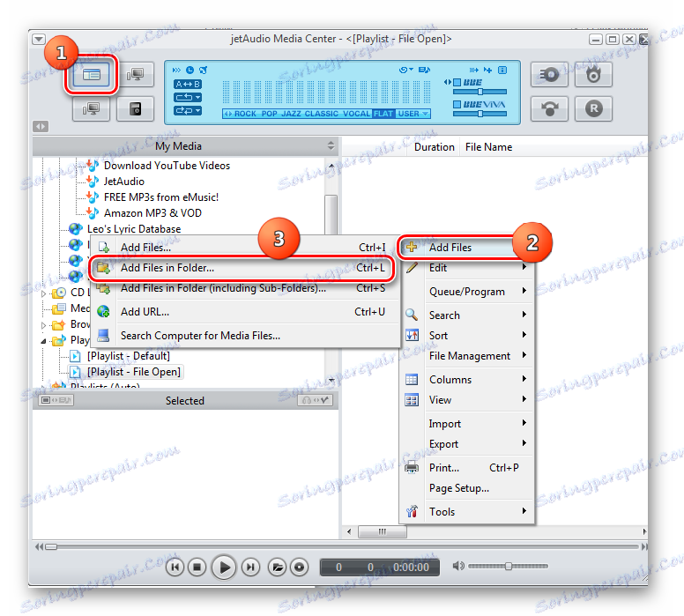Select the CLASSIC equalizer preset
This screenshot has width=684, height=616.
coord(322,114)
